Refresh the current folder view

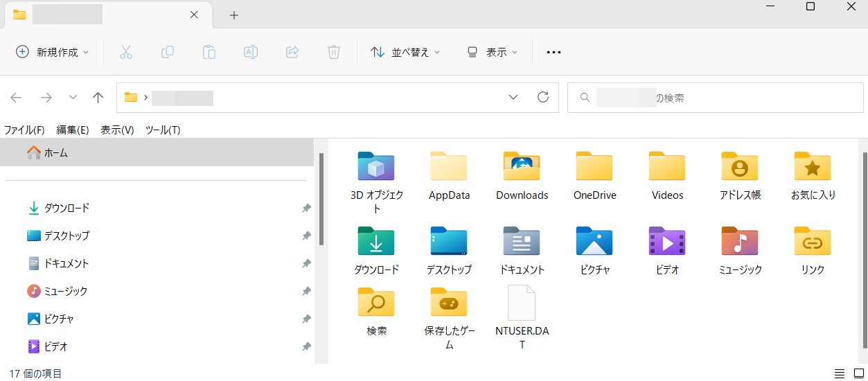pos(543,97)
